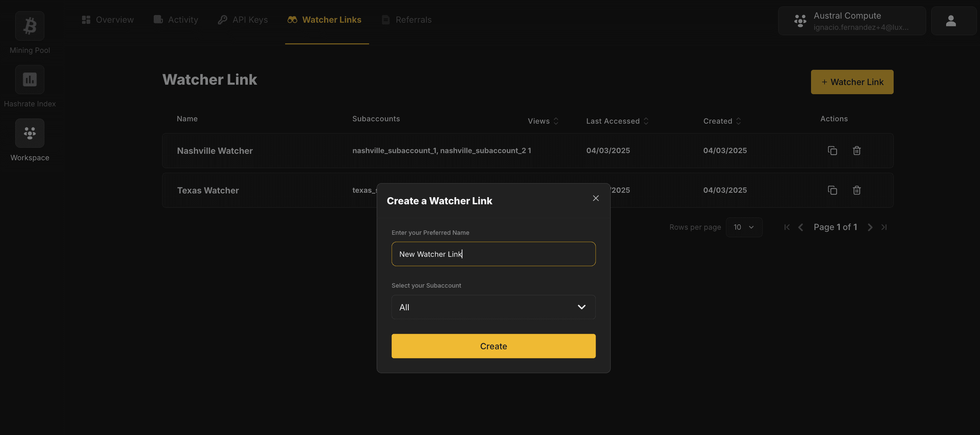Screen dimensions: 980x435
Task: Click the Create button in the modal
Action: [x=493, y=346]
